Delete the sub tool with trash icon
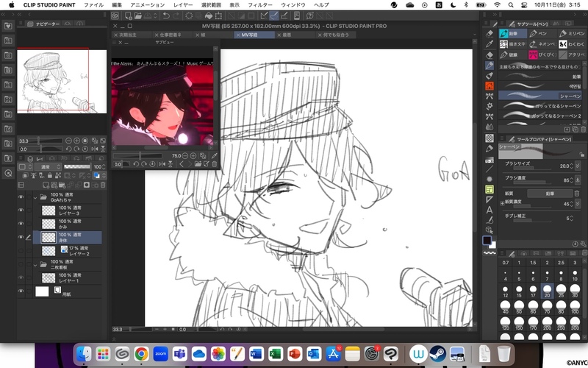The height and width of the screenshot is (368, 588). click(583, 130)
